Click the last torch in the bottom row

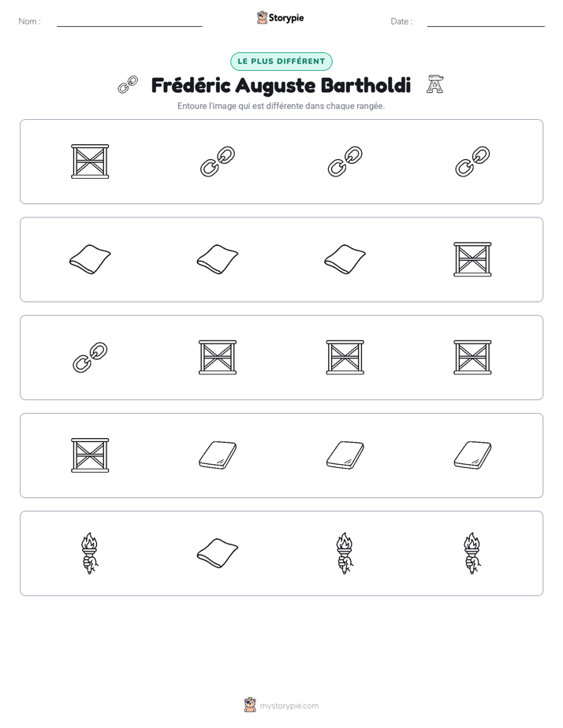coord(472,553)
